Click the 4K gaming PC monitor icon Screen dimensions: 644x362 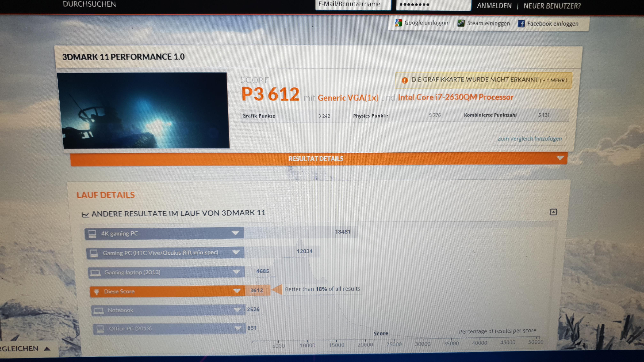(92, 234)
